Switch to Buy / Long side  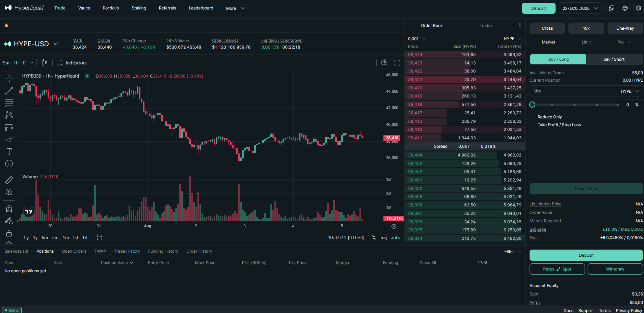(x=558, y=59)
